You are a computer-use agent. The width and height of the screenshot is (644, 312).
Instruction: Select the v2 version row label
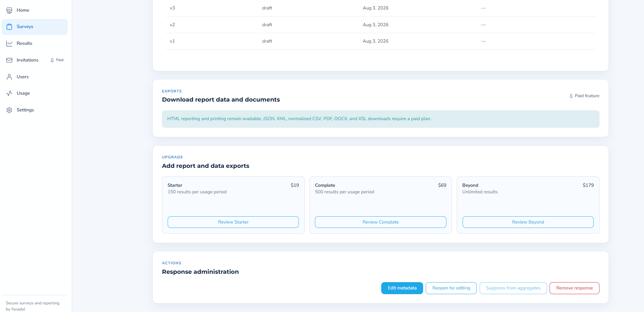coord(172,25)
